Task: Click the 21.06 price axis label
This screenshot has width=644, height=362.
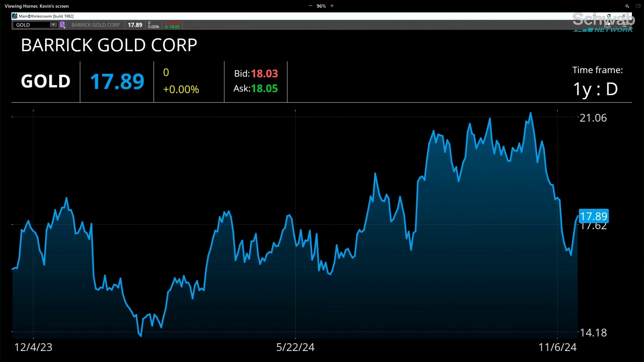Action: tap(593, 118)
